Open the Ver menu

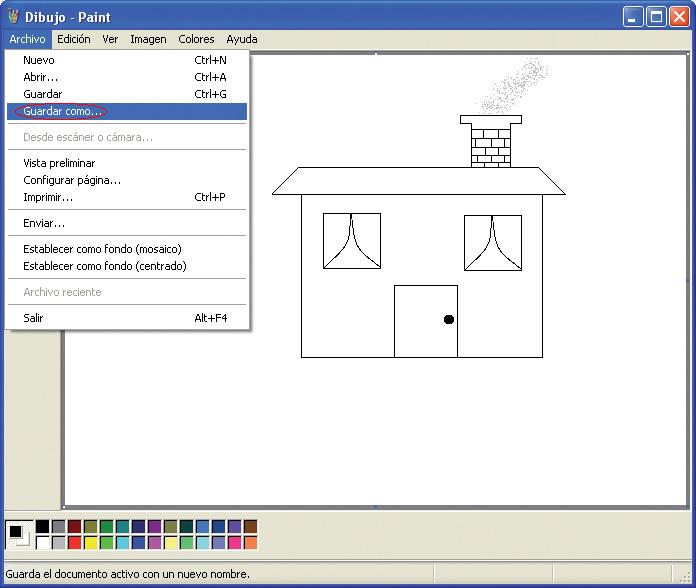click(110, 39)
